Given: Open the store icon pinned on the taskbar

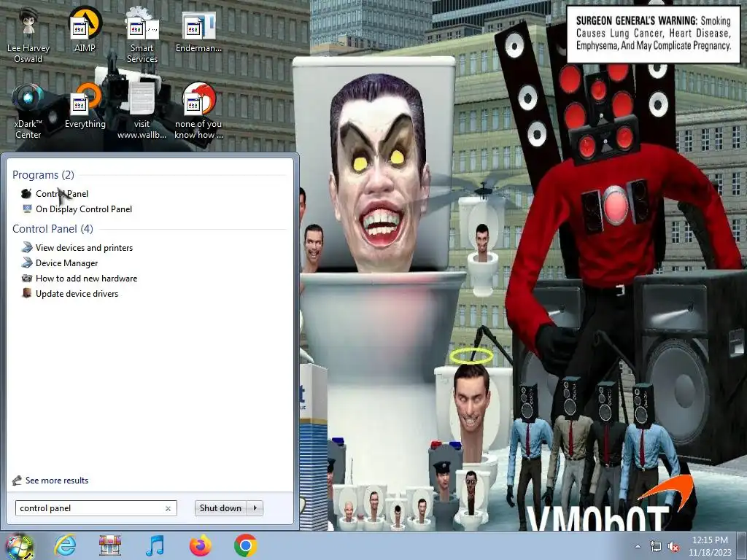Looking at the screenshot, I should (109, 545).
